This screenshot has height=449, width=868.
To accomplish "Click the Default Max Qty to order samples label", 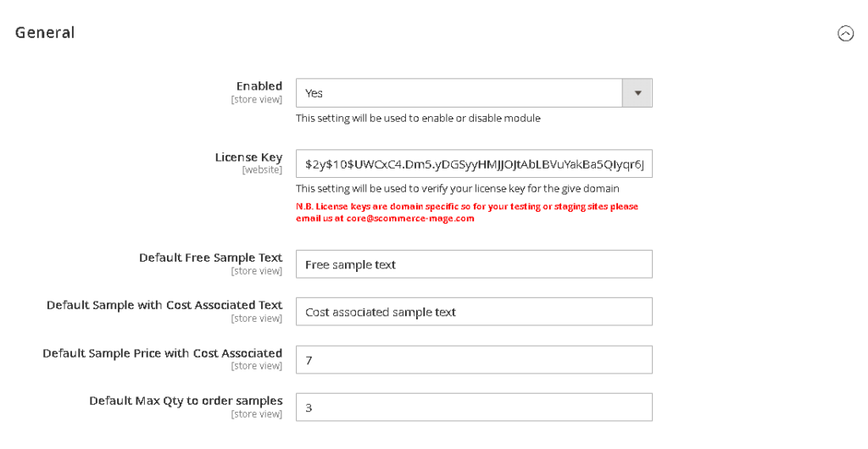I will click(x=186, y=401).
